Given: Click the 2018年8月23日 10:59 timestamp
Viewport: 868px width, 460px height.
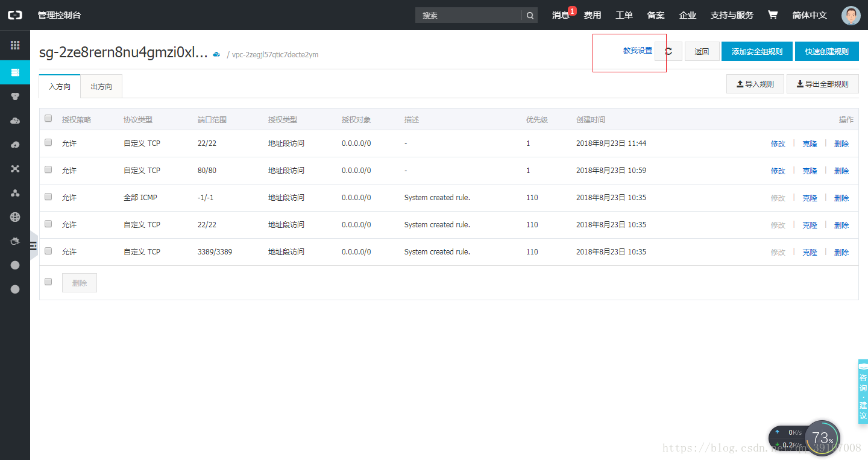Looking at the screenshot, I should coord(611,171).
